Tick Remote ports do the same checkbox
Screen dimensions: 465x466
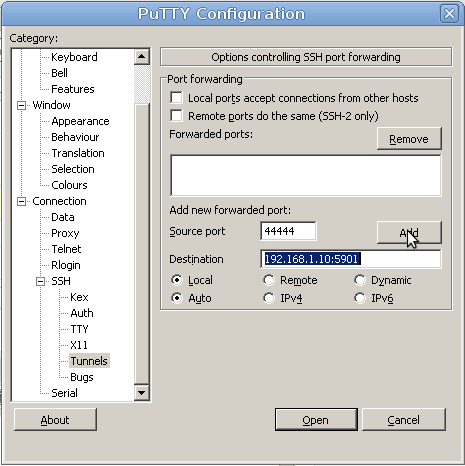pyautogui.click(x=176, y=116)
